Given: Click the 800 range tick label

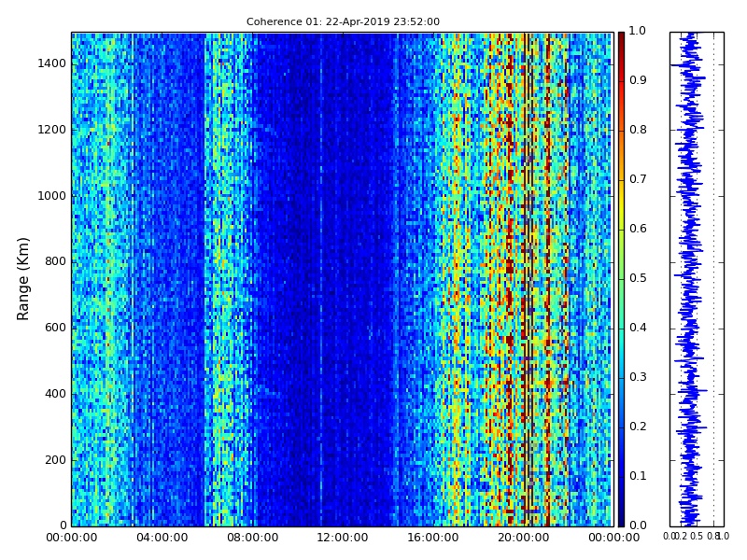Looking at the screenshot, I should pyautogui.click(x=56, y=261).
